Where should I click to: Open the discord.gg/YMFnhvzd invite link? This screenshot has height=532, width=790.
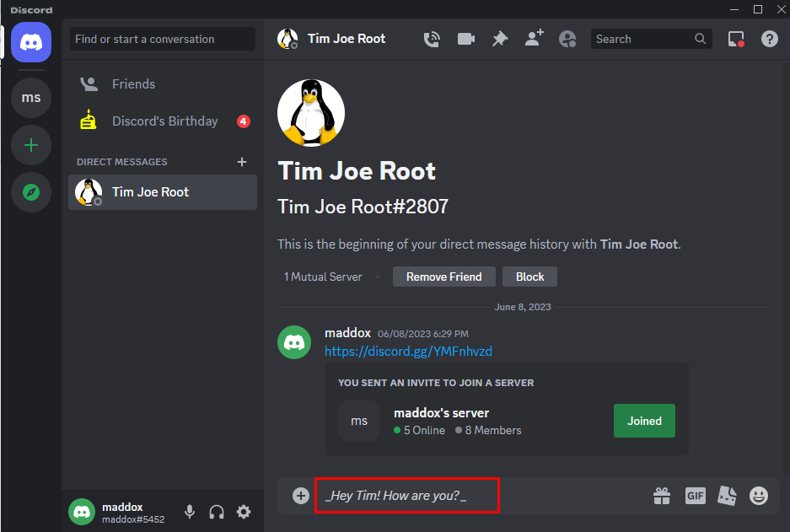[408, 351]
